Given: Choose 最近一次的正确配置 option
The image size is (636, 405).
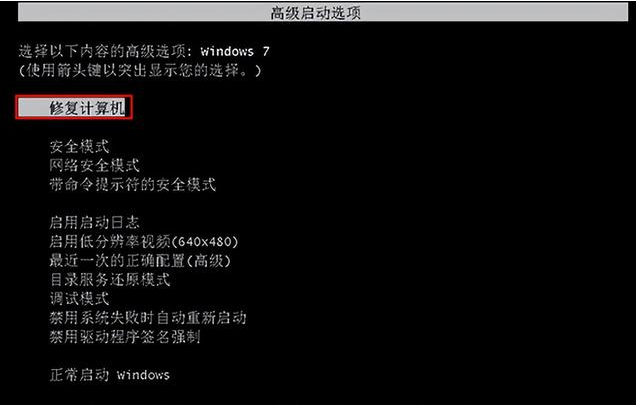Looking at the screenshot, I should (140, 261).
